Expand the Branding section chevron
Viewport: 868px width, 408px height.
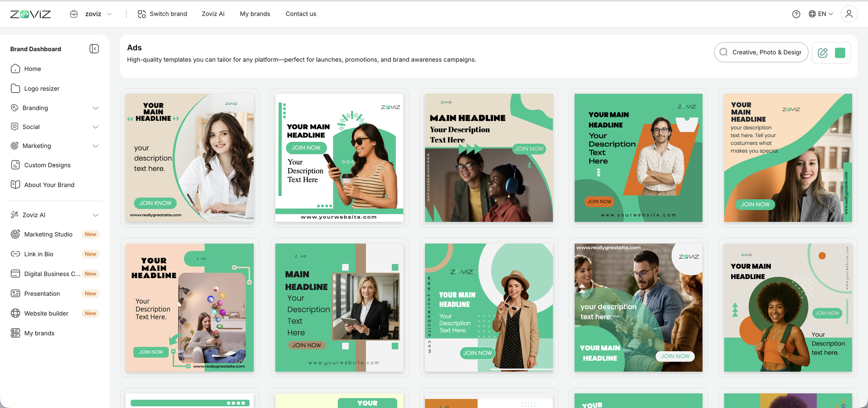95,108
